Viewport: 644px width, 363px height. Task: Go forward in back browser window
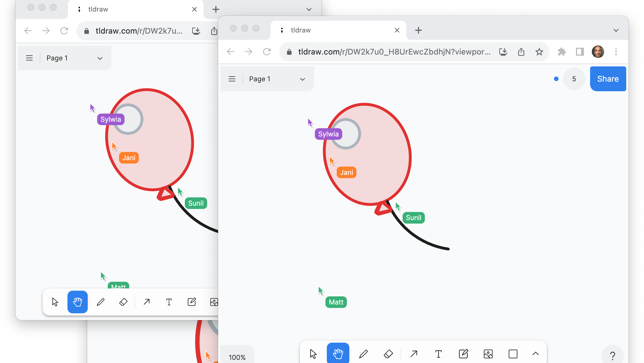[46, 31]
